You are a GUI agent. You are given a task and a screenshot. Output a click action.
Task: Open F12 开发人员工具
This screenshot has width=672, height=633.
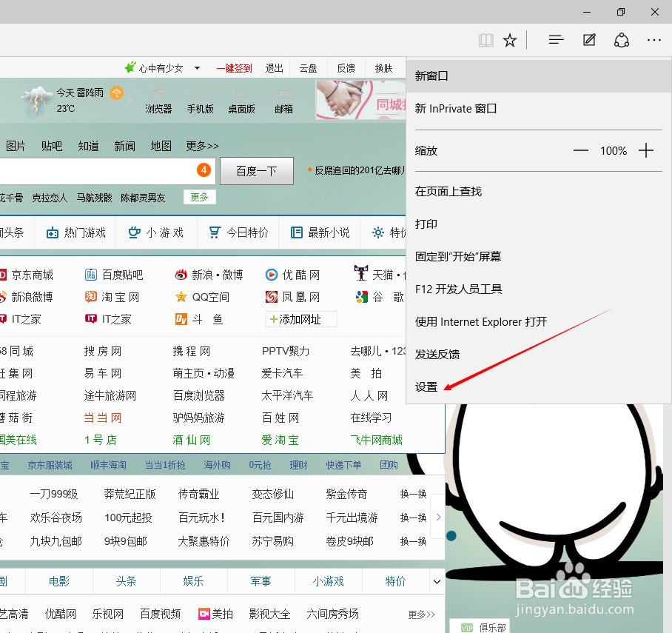(538, 289)
